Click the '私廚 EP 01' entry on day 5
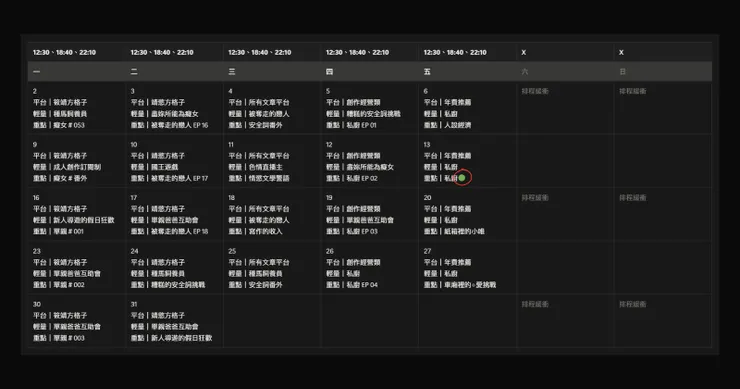Image resolution: width=740 pixels, height=389 pixels. click(361, 125)
